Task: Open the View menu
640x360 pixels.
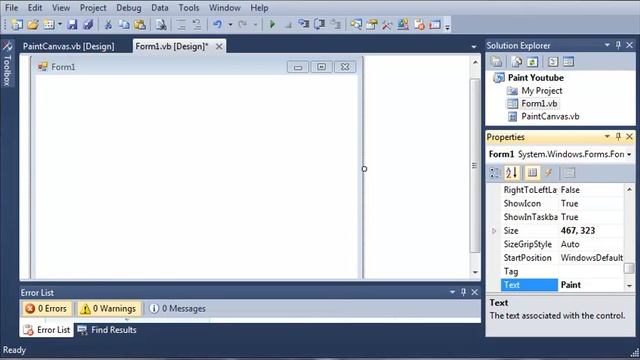Action: pyautogui.click(x=61, y=8)
